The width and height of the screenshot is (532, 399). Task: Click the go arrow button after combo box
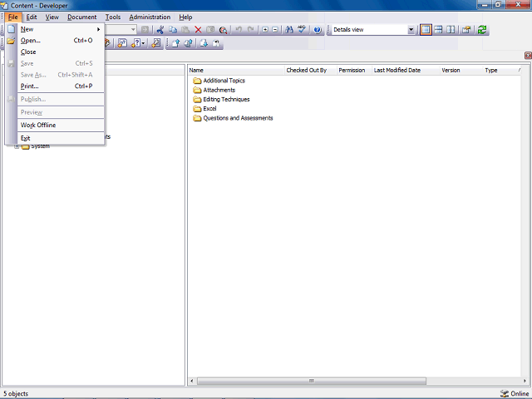(x=145, y=30)
